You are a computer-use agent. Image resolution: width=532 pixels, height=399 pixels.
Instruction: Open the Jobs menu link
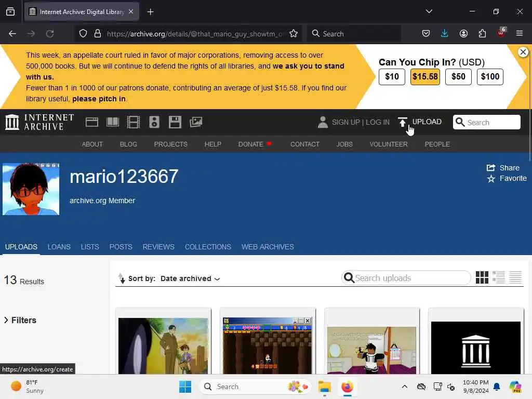pyautogui.click(x=344, y=144)
